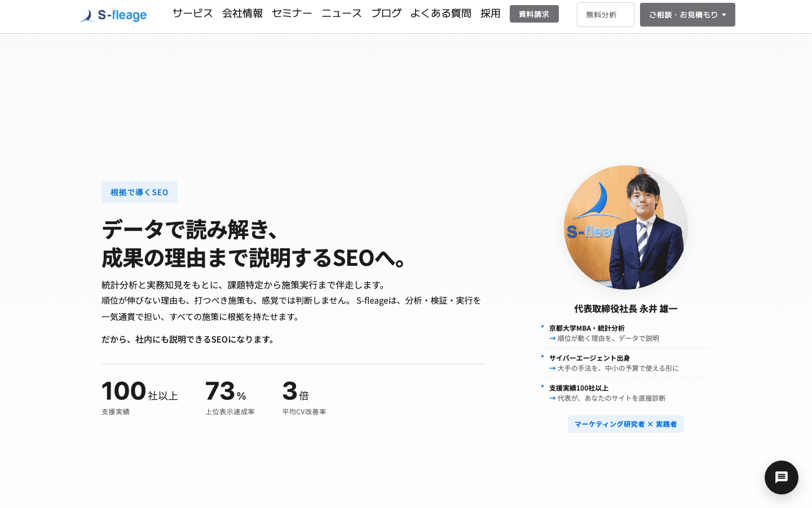Expand the ご相談・お見積もり dropdown
This screenshot has height=508, width=812.
687,15
